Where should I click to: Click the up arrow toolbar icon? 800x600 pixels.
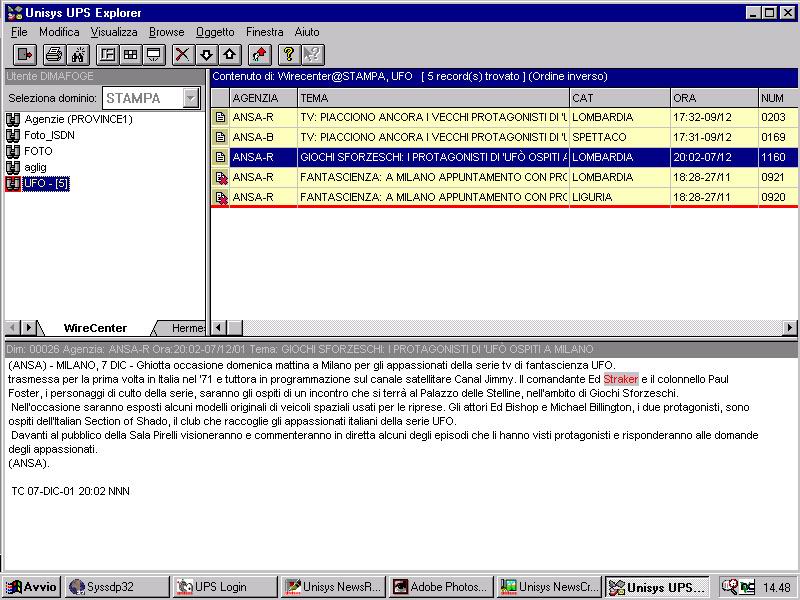(x=230, y=55)
